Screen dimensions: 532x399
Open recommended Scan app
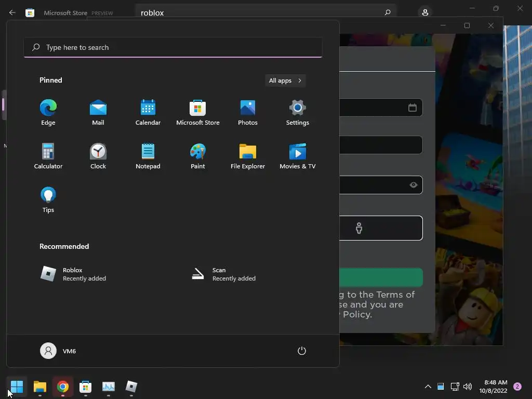tap(223, 274)
